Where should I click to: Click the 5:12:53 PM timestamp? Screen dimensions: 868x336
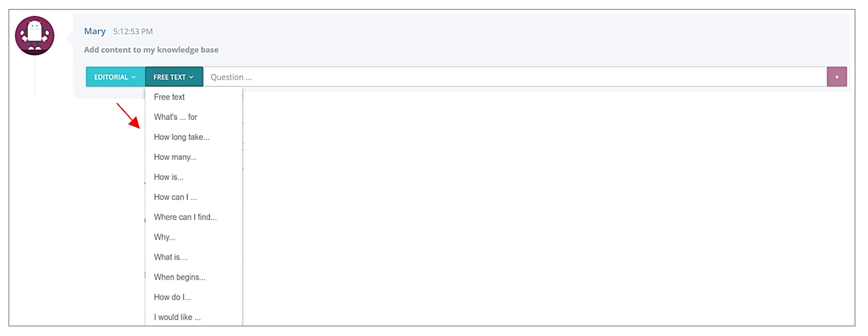(x=133, y=32)
